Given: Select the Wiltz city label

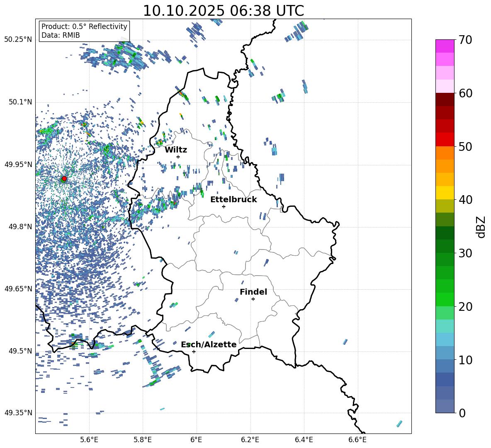Looking at the screenshot, I should pyautogui.click(x=176, y=150).
